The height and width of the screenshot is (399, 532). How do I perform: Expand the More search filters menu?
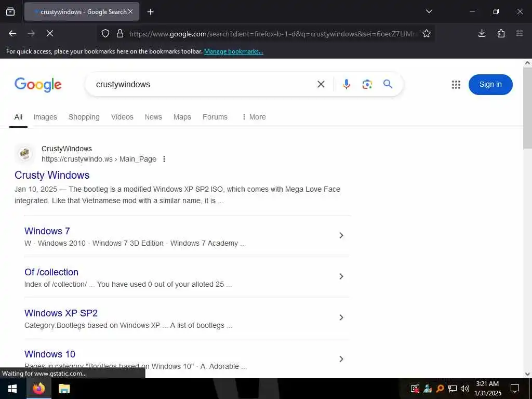pos(254,117)
